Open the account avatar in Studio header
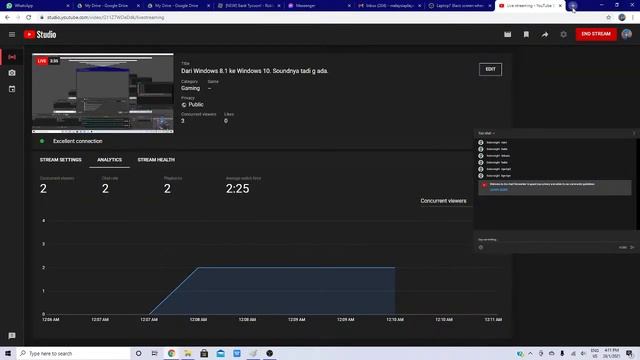640x360 pixels. click(x=627, y=34)
